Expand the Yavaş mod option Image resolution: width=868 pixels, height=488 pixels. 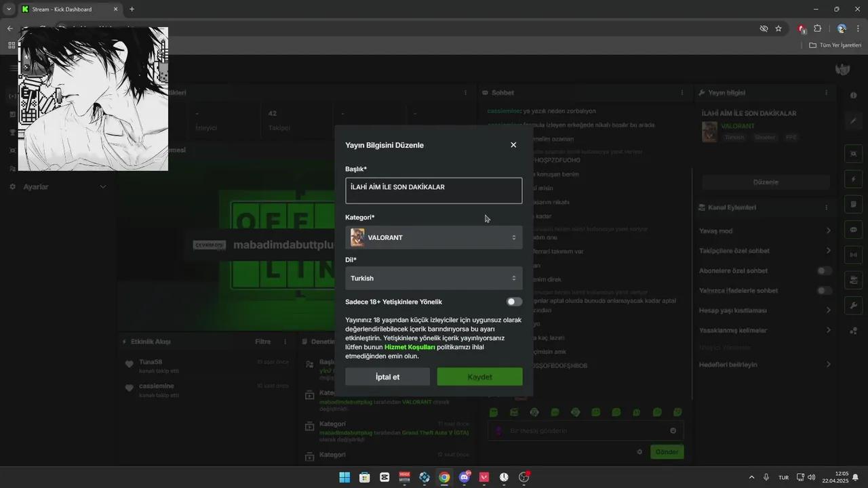coord(765,231)
